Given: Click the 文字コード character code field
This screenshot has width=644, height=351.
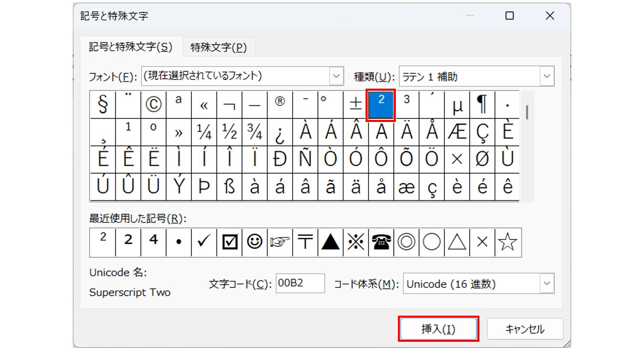Looking at the screenshot, I should [300, 283].
